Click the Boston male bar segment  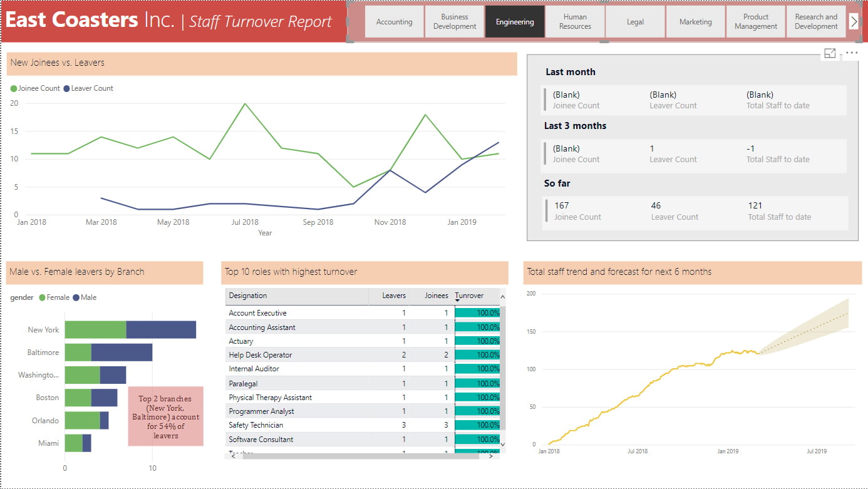[x=104, y=398]
